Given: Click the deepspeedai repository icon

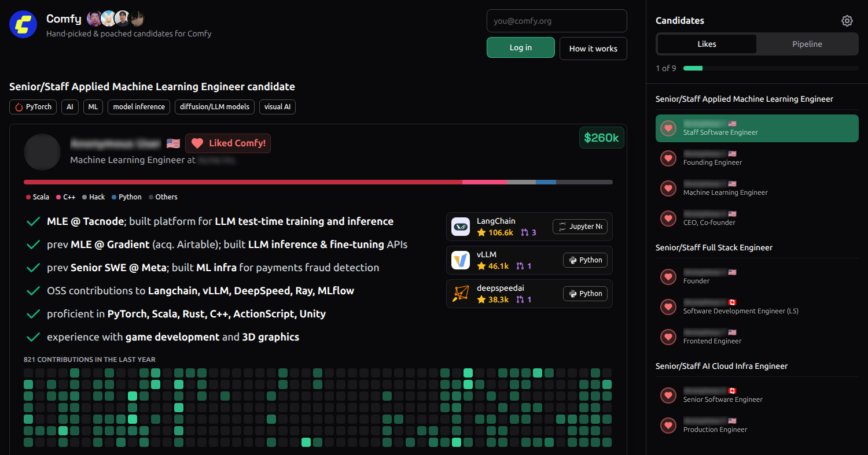Looking at the screenshot, I should click(x=461, y=294).
